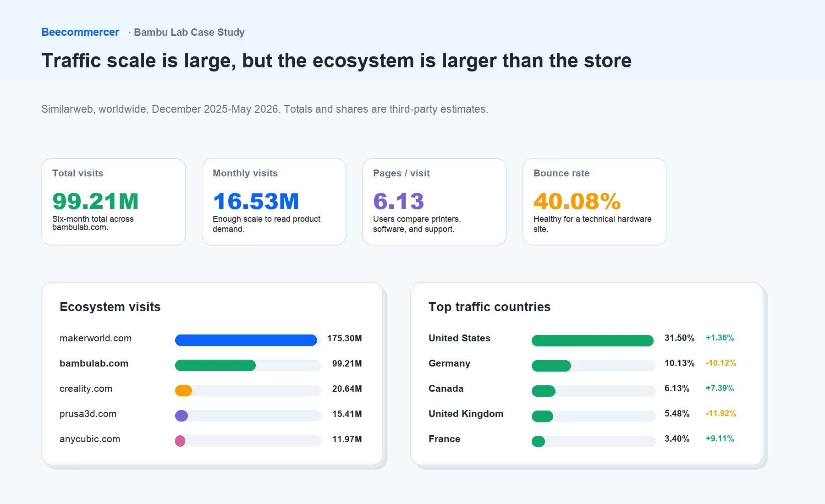Viewport: 825px width, 504px height.
Task: Click the France traffic share bar
Action: click(538, 441)
